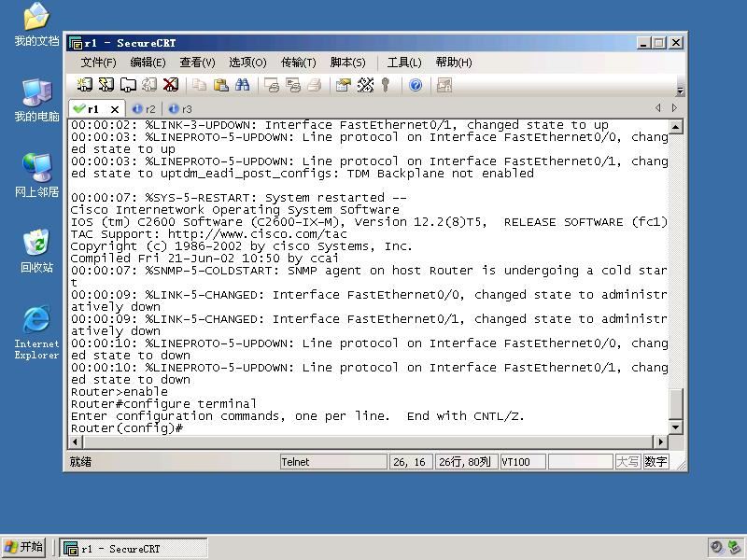Click the Print Screen toolbar icon
Viewport: 747px width, 560px height.
[x=272, y=85]
